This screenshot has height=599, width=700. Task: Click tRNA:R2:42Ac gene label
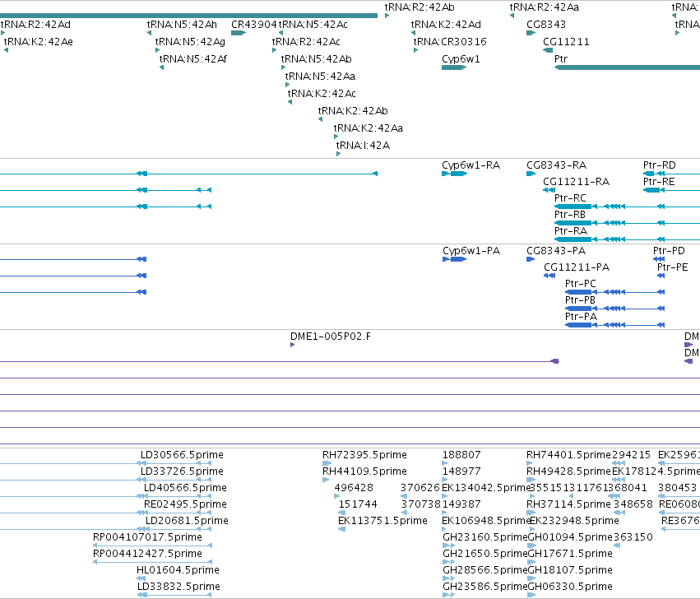(306, 42)
